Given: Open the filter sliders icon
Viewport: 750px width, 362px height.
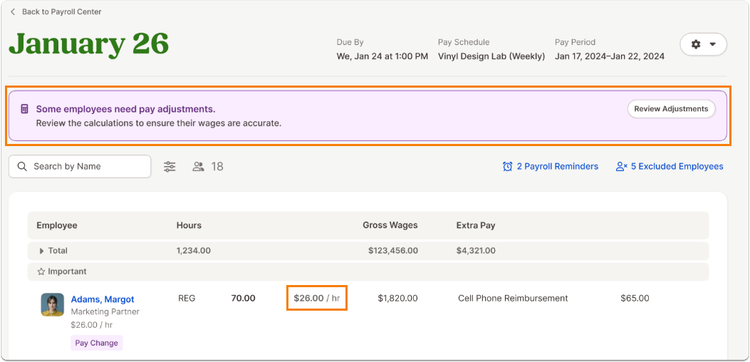Looking at the screenshot, I should coord(170,166).
